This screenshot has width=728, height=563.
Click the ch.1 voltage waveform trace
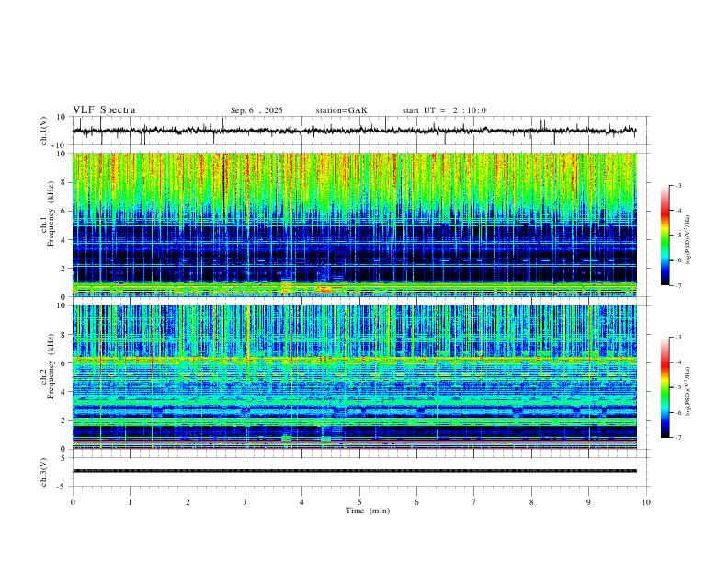click(x=354, y=131)
